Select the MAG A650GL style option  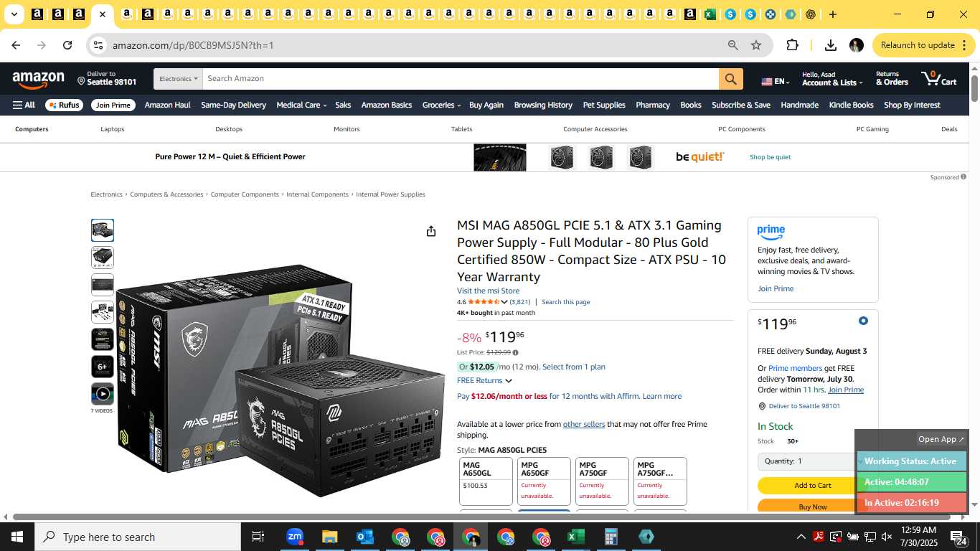point(486,481)
